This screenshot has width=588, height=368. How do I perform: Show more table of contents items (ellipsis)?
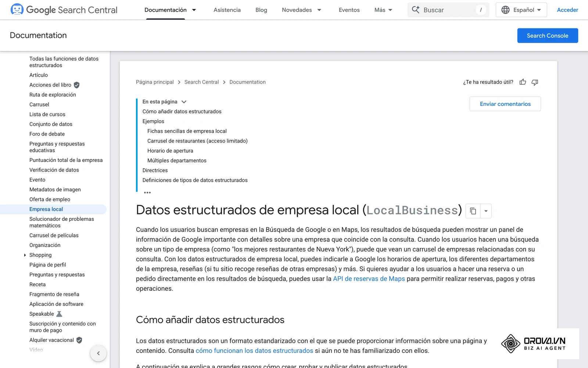(147, 192)
